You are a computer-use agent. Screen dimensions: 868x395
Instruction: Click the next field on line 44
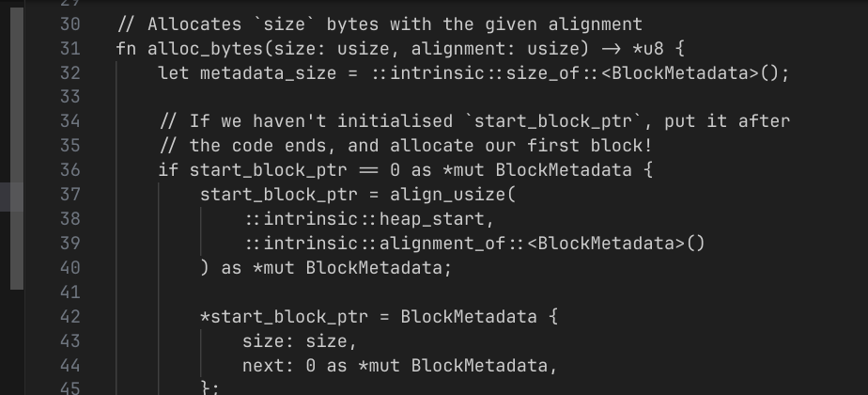coord(263,366)
